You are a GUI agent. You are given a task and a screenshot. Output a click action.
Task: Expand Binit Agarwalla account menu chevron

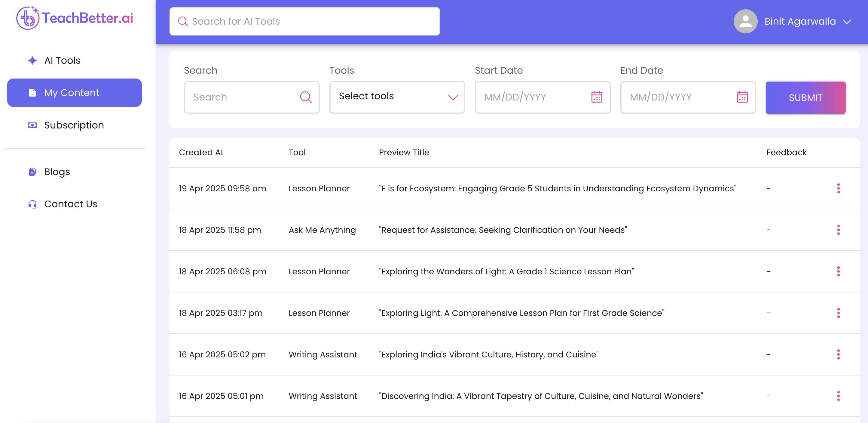847,22
